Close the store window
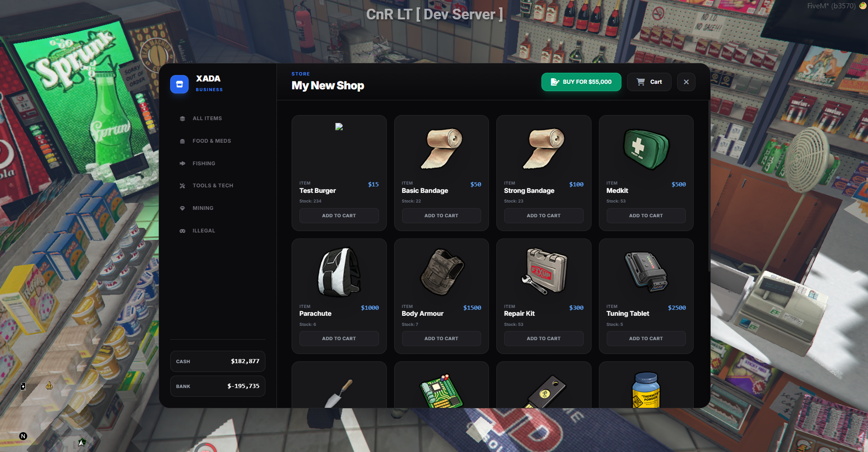The height and width of the screenshot is (452, 868). tap(686, 82)
